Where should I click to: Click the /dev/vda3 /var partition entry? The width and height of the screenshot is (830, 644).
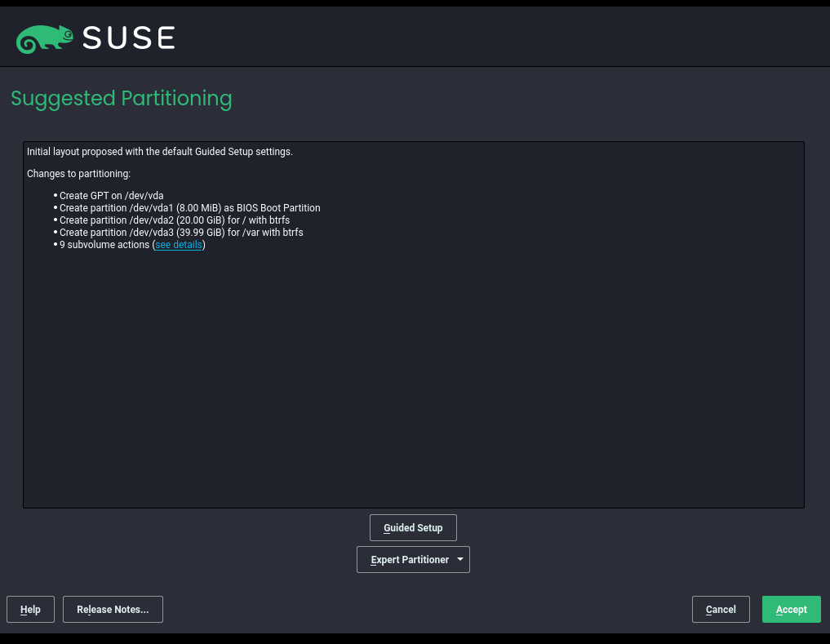181,232
